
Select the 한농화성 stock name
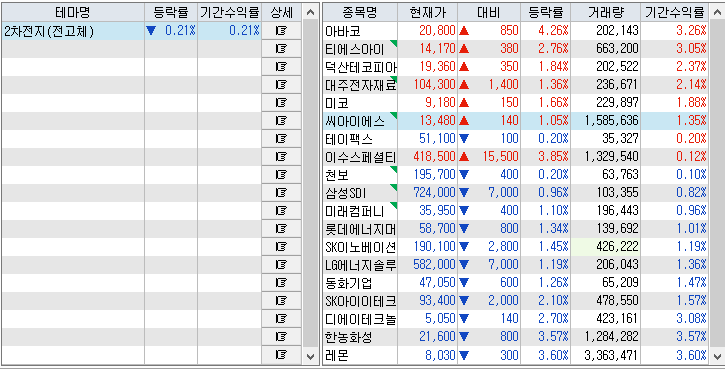(349, 338)
